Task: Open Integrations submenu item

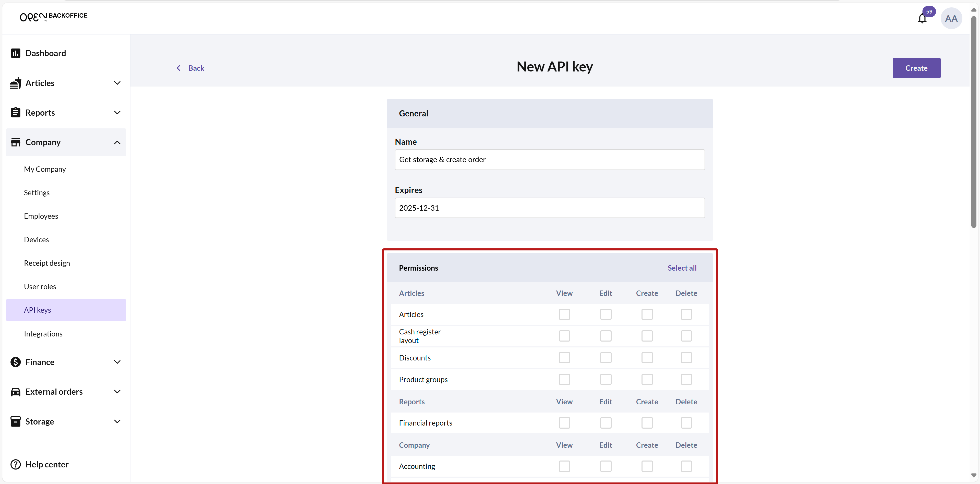Action: click(66, 334)
